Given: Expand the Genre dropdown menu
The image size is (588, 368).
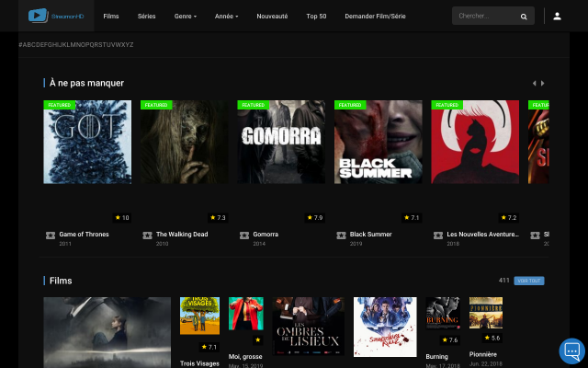Looking at the screenshot, I should pos(186,17).
